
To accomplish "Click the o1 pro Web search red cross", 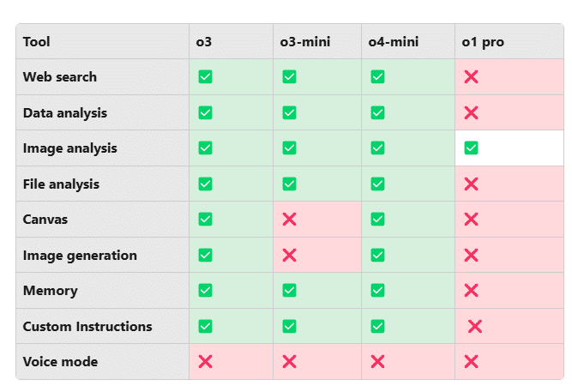I will tap(471, 77).
